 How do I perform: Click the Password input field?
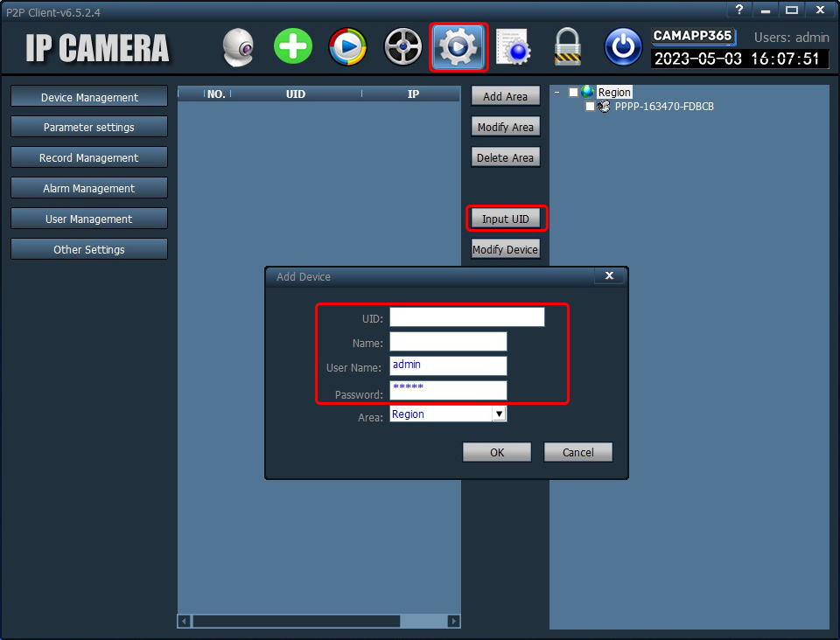point(448,391)
